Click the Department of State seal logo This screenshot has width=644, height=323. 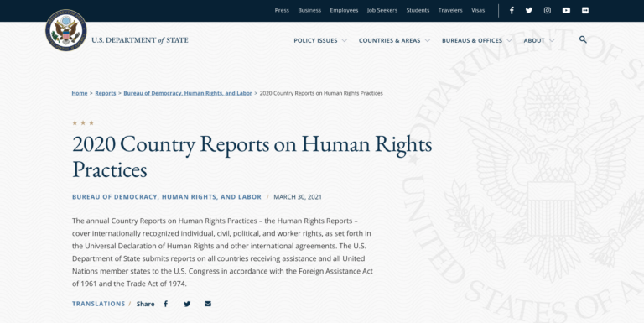(x=65, y=30)
